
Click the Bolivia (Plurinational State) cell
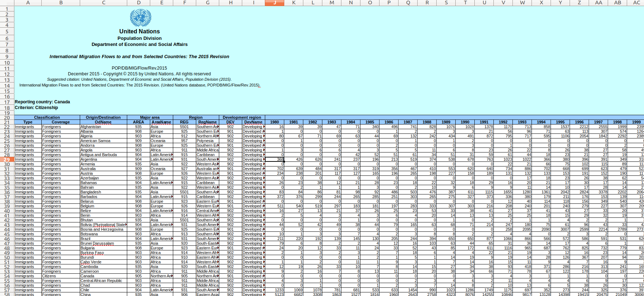[x=103, y=225]
